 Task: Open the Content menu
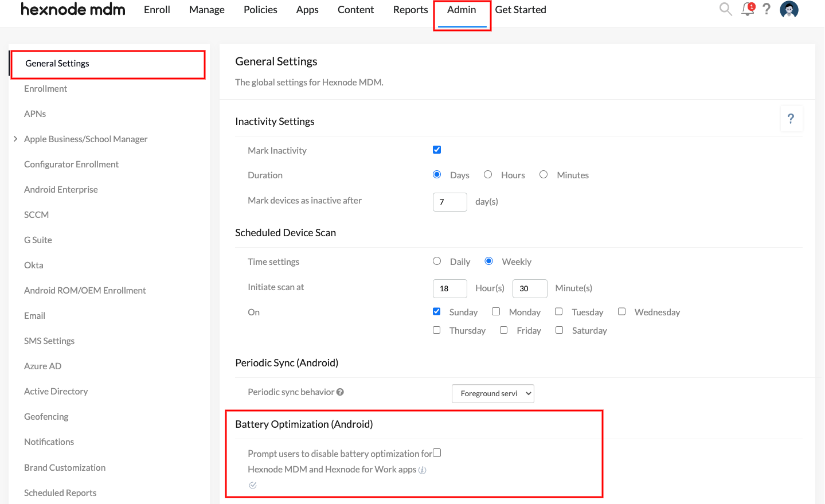click(355, 10)
